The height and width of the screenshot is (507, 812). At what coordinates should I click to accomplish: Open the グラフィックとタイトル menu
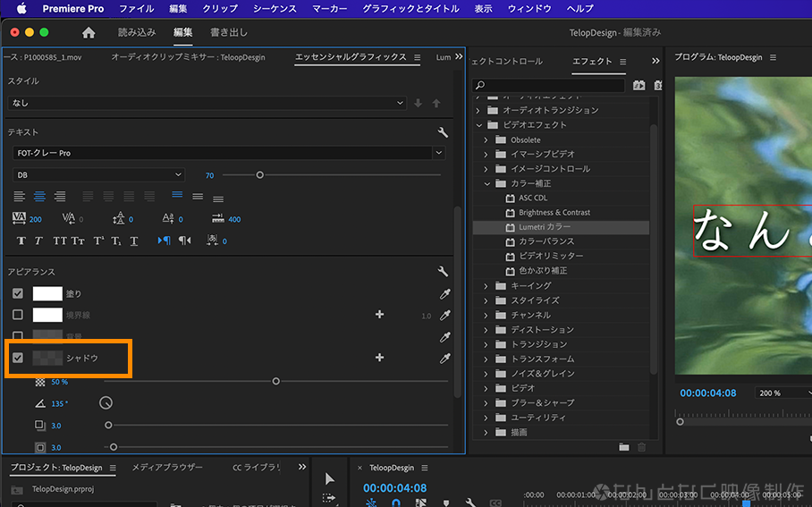tap(410, 9)
